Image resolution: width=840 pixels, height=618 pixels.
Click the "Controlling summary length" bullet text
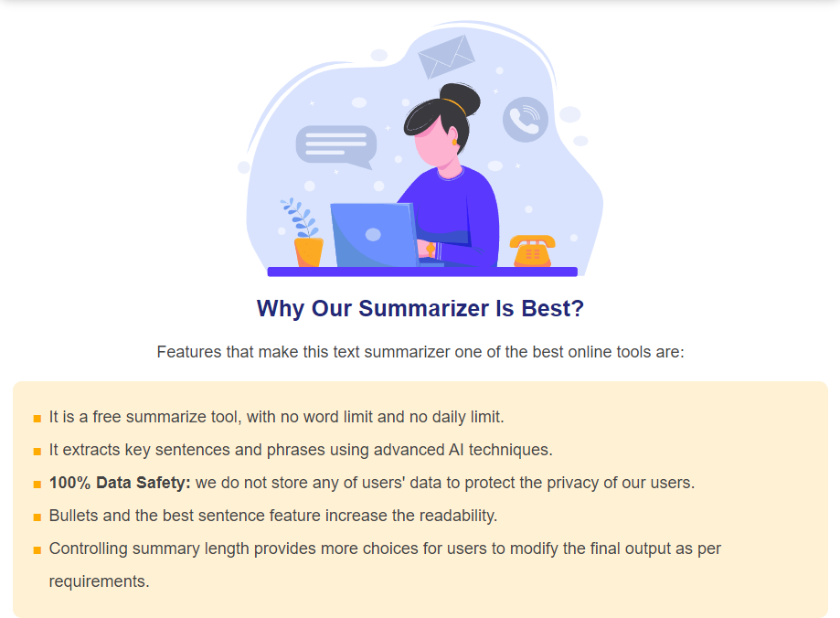tap(385, 549)
